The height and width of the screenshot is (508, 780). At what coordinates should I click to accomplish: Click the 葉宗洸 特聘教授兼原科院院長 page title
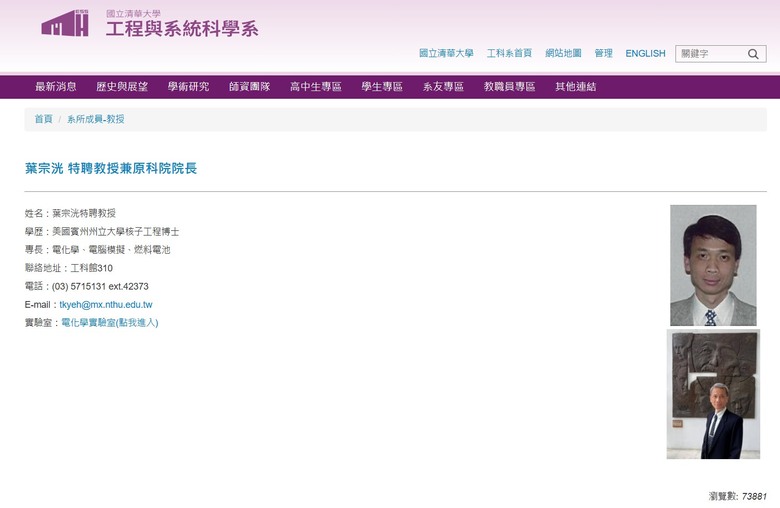pos(111,168)
